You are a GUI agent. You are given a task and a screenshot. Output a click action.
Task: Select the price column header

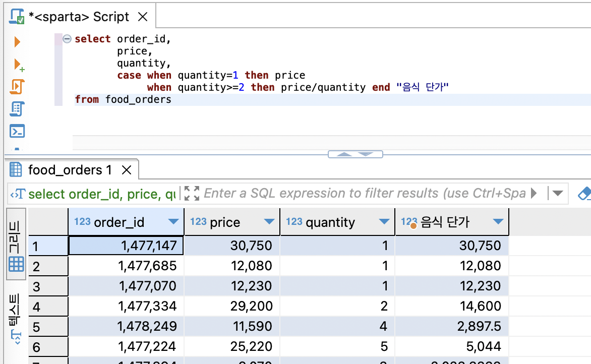click(232, 222)
